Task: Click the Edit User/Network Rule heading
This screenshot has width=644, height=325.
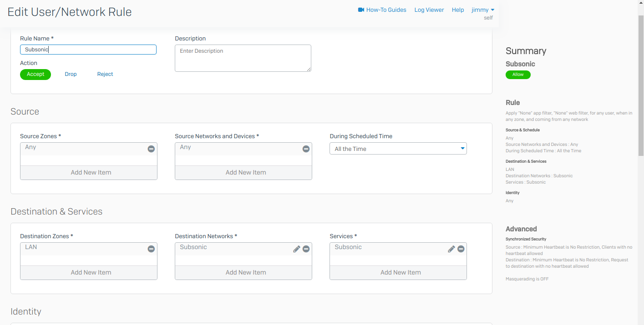Action: pos(70,12)
